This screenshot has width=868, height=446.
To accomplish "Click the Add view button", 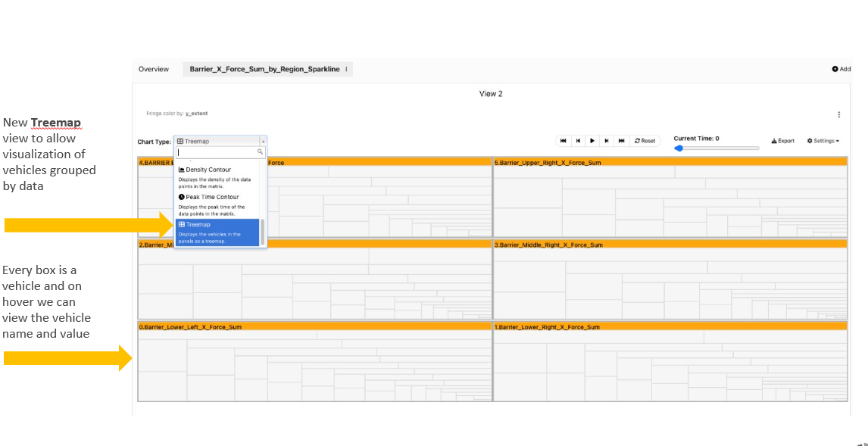I will click(x=841, y=69).
